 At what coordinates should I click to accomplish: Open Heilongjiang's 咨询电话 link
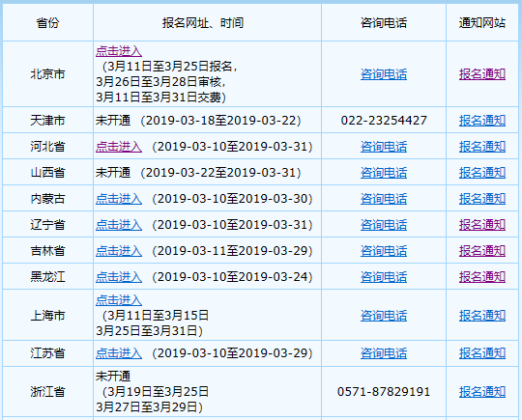pos(384,277)
